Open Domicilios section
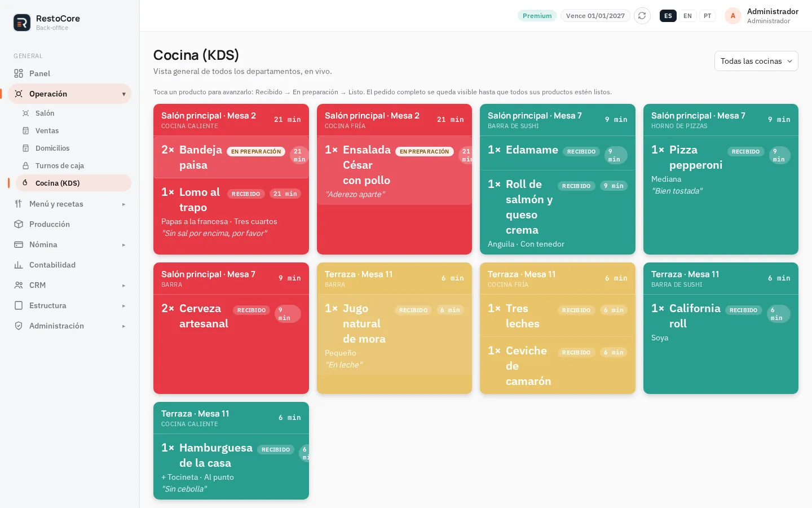 pos(73,148)
